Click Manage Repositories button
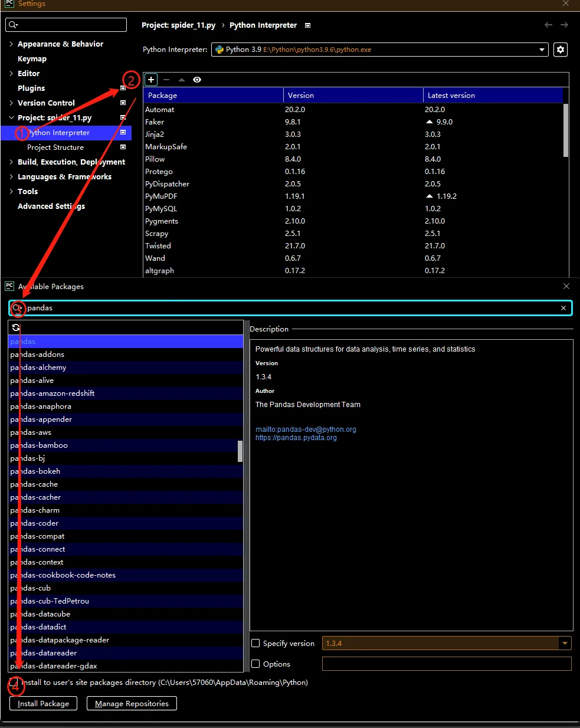The width and height of the screenshot is (580, 728). 132,703
